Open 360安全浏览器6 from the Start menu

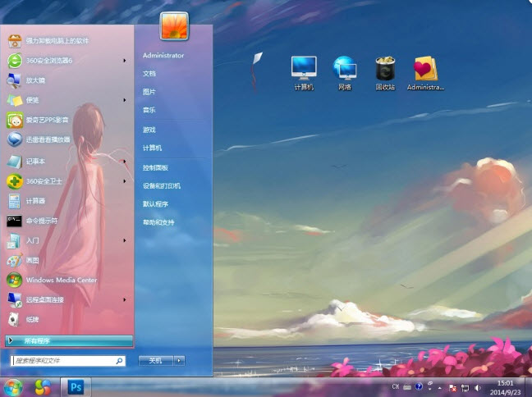point(49,60)
